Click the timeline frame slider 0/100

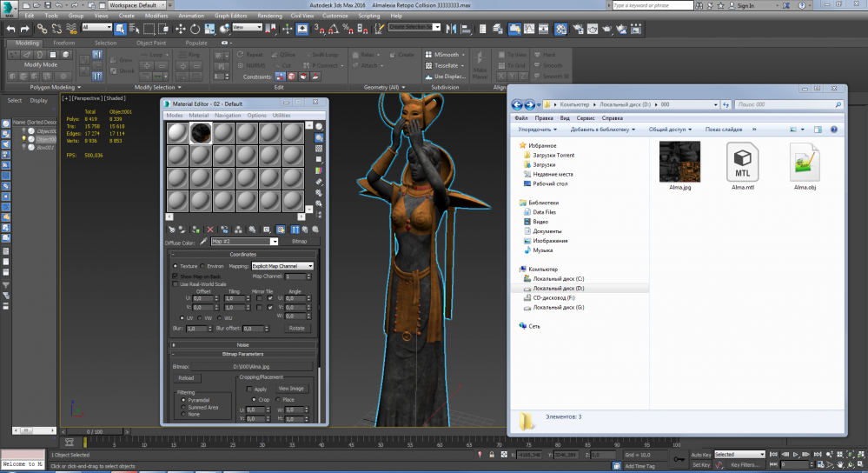coord(95,431)
